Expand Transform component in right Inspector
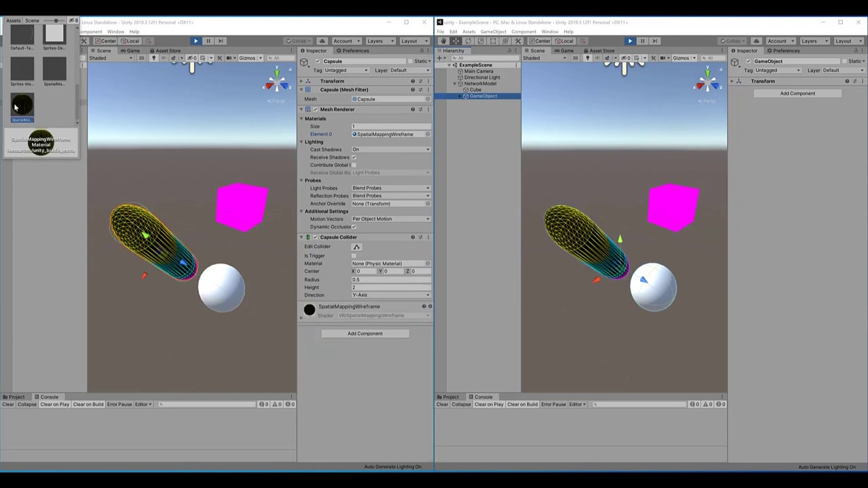The height and width of the screenshot is (488, 868). coord(732,81)
